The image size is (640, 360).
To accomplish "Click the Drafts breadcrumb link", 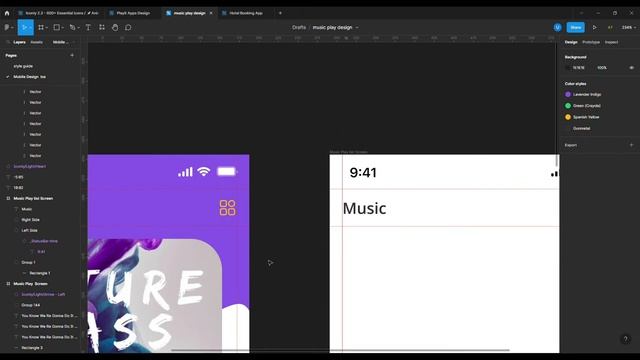I will point(299,27).
